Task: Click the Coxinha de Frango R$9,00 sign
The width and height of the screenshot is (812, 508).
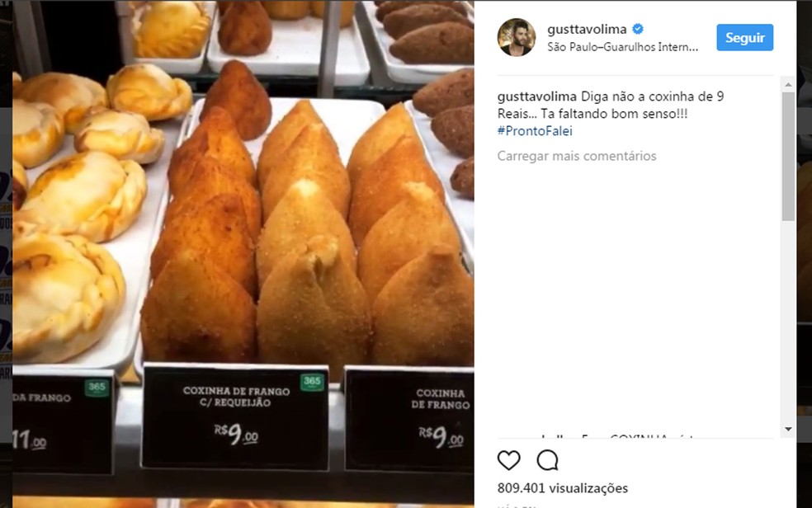Action: click(x=409, y=420)
